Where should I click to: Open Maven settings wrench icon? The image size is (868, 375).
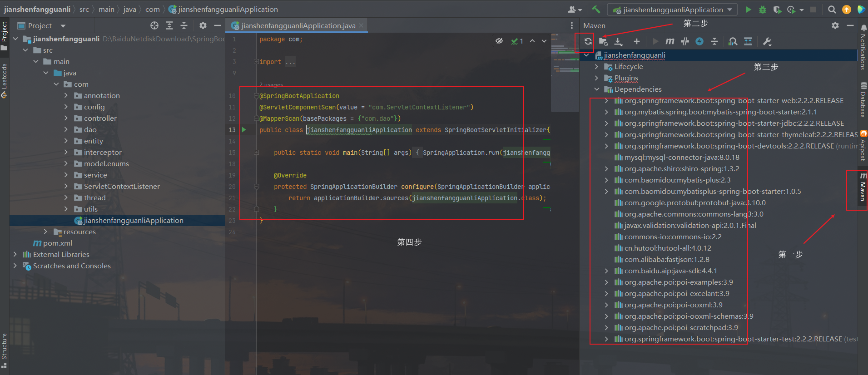coord(767,42)
